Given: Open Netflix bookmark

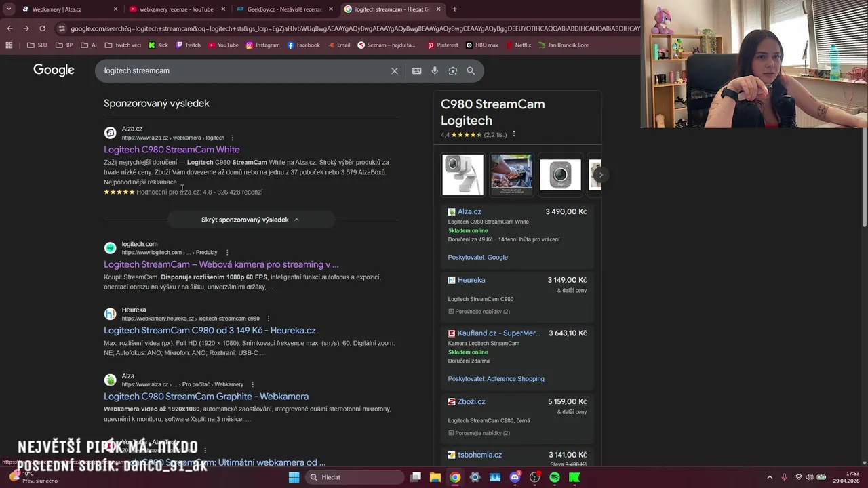Looking at the screenshot, I should tap(518, 45).
